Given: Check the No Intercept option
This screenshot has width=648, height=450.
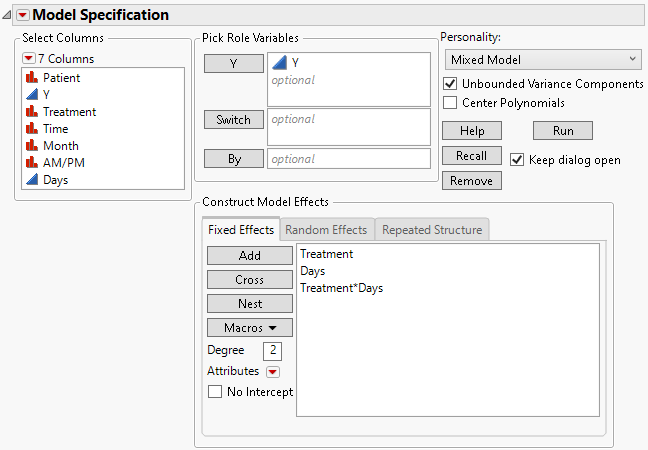Looking at the screenshot, I should 214,392.
